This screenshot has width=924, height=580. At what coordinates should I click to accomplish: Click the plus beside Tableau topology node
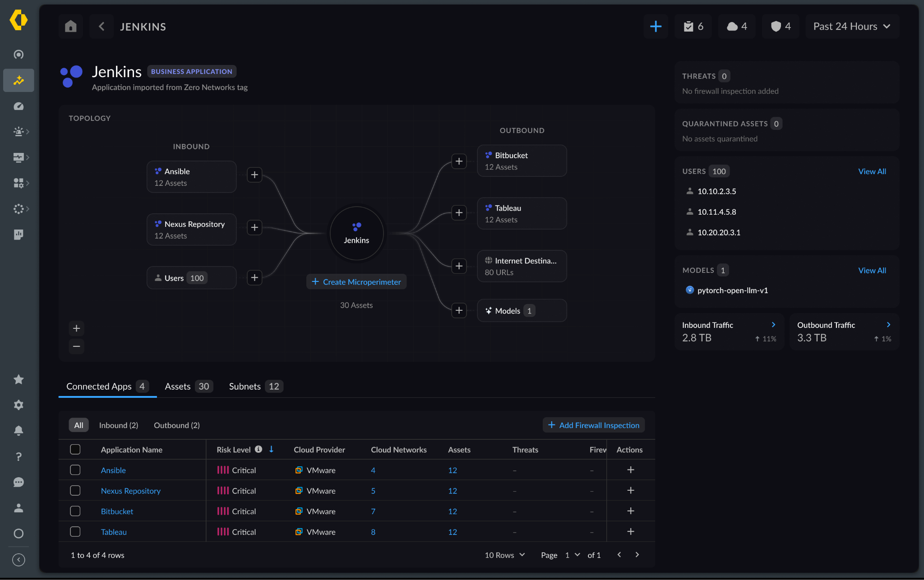coord(459,213)
